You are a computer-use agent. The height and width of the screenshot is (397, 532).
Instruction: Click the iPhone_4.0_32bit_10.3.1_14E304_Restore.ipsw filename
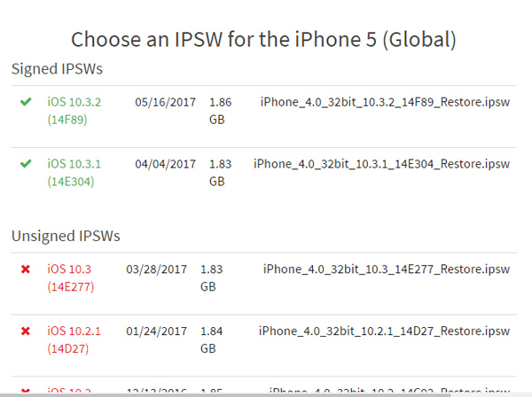[381, 164]
